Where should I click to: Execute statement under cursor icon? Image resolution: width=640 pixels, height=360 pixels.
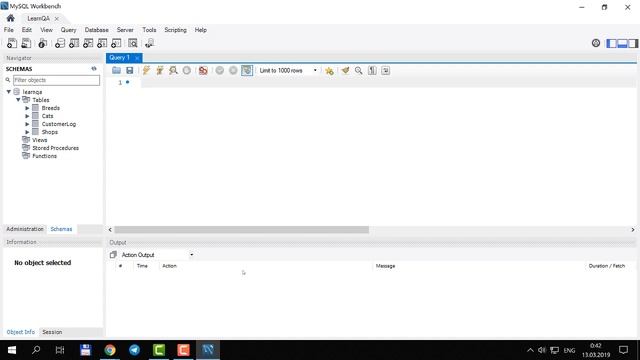coord(160,70)
